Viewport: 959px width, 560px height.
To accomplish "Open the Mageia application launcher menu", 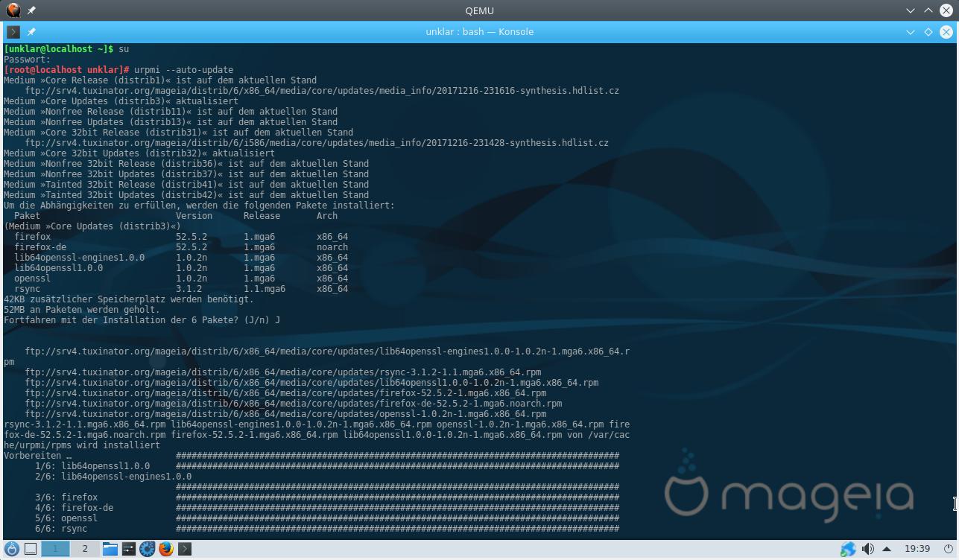I will pyautogui.click(x=12, y=549).
